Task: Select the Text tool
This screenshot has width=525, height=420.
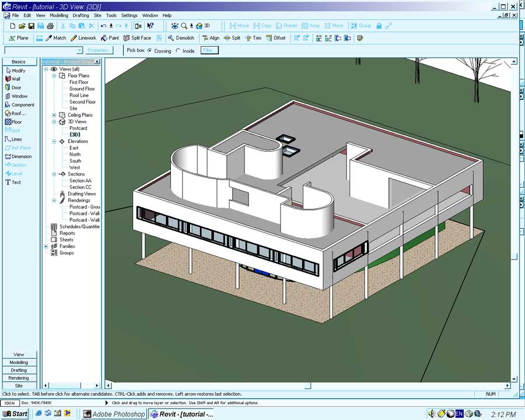Action: click(13, 183)
